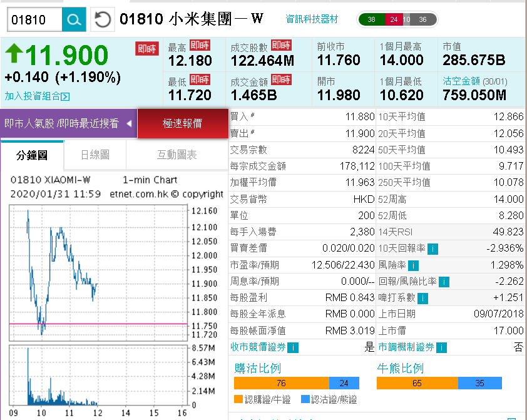Click the stock code input field
Image resolution: width=527 pixels, height=420 pixels.
(x=34, y=20)
